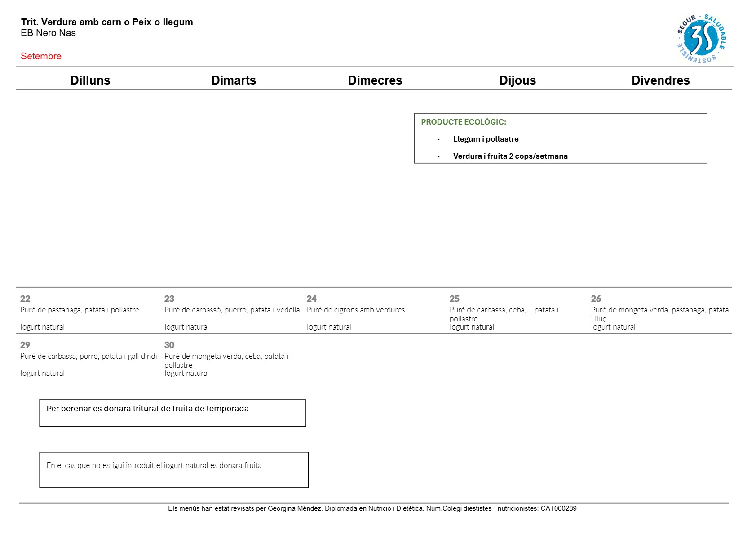
Task: Click 'Puré de carbassó, puerro, patata i vedella'
Action: tap(232, 310)
